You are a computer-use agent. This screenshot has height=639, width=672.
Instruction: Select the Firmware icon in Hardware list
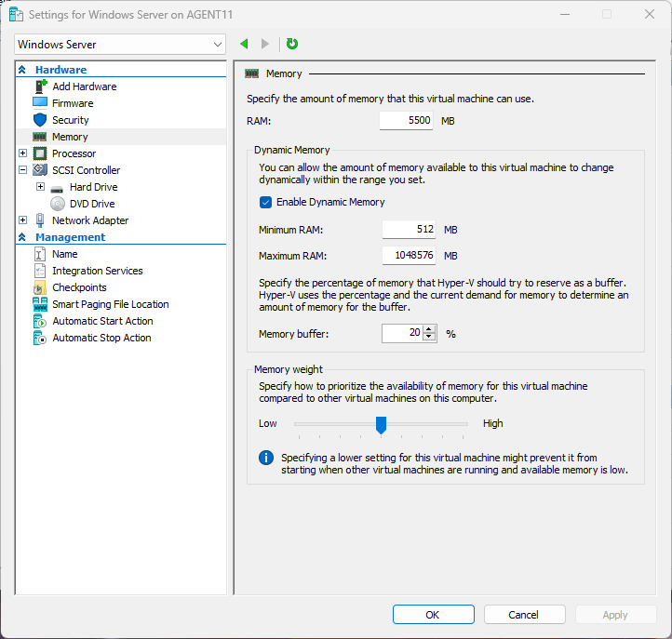[x=40, y=103]
